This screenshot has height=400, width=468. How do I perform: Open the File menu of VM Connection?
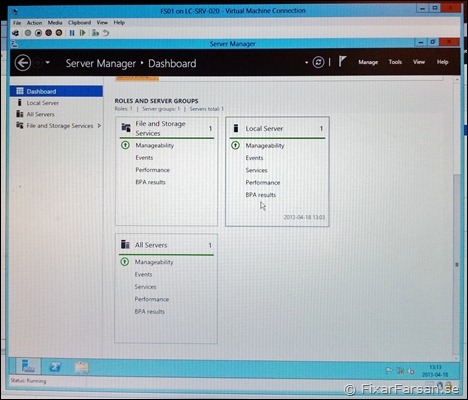click(17, 23)
